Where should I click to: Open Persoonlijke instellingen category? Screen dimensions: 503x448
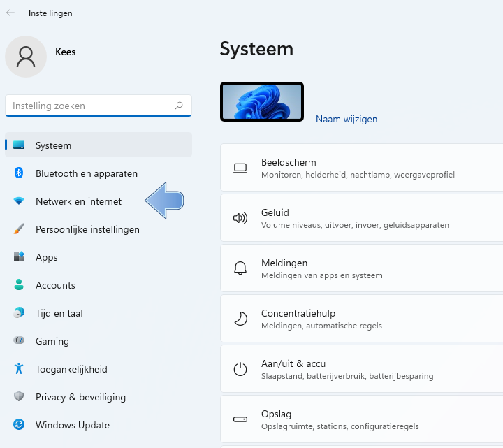[x=87, y=229]
